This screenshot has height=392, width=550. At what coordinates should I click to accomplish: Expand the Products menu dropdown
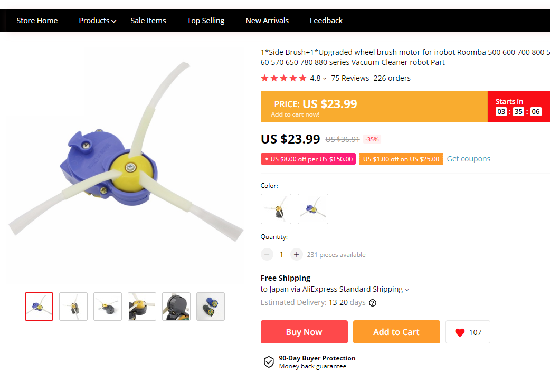coord(97,21)
